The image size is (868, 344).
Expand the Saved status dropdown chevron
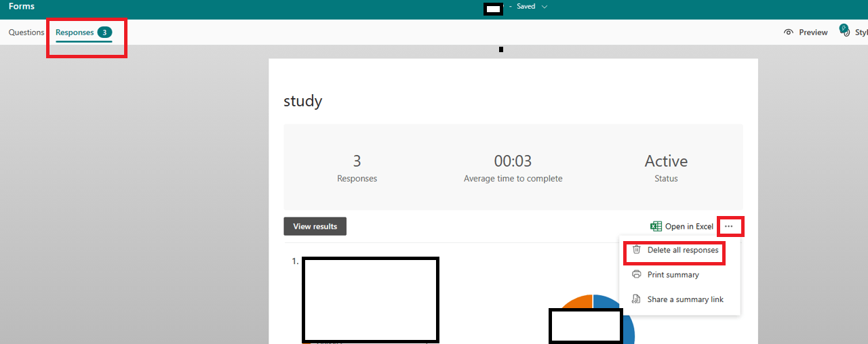pyautogui.click(x=544, y=7)
